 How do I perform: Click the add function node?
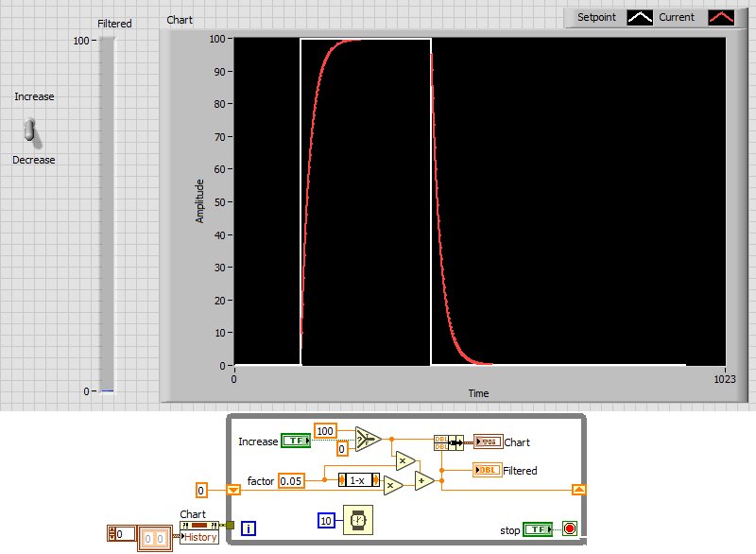point(423,480)
